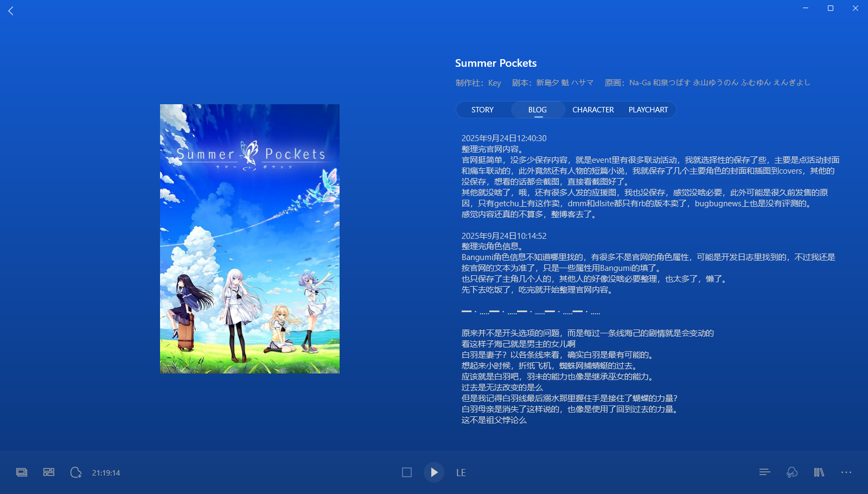Go back with the top-left arrow
This screenshot has height=494, width=868.
click(x=11, y=11)
